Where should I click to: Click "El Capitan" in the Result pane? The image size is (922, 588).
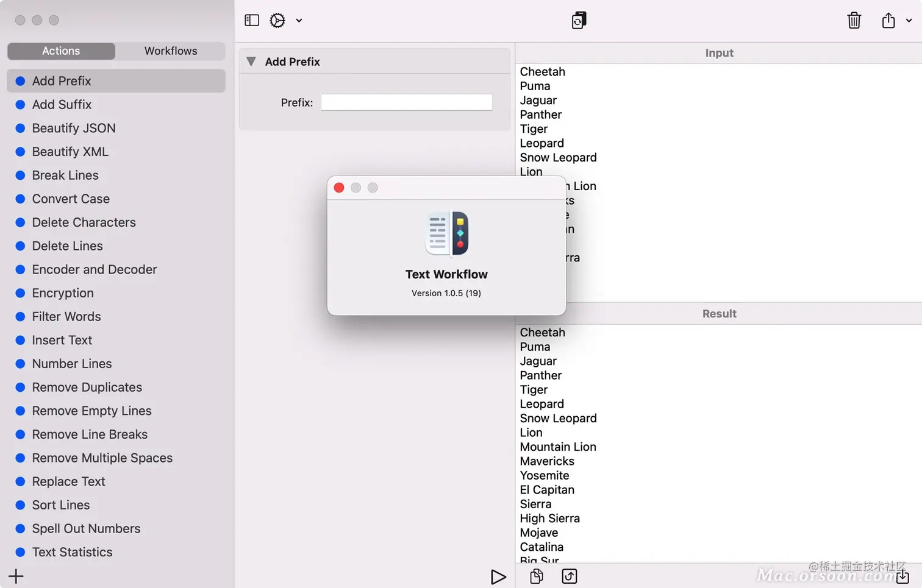pyautogui.click(x=547, y=490)
